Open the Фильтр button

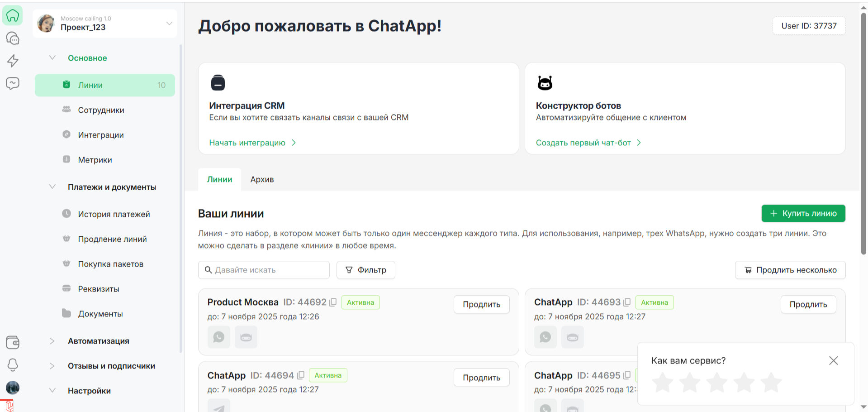pos(365,270)
